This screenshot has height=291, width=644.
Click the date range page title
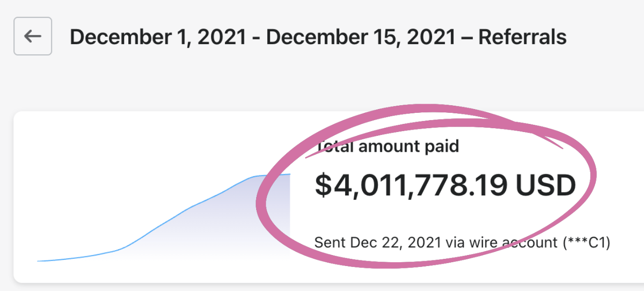coord(318,37)
